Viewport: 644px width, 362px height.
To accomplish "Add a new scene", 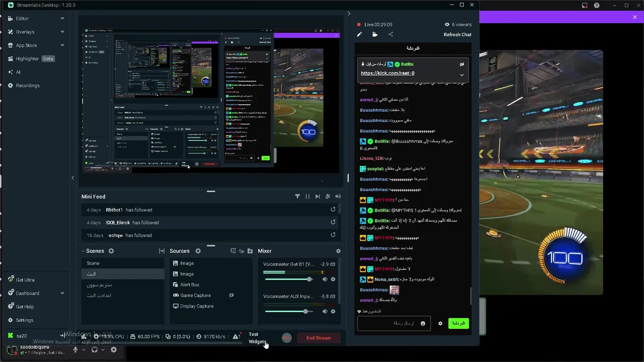I will (111, 251).
